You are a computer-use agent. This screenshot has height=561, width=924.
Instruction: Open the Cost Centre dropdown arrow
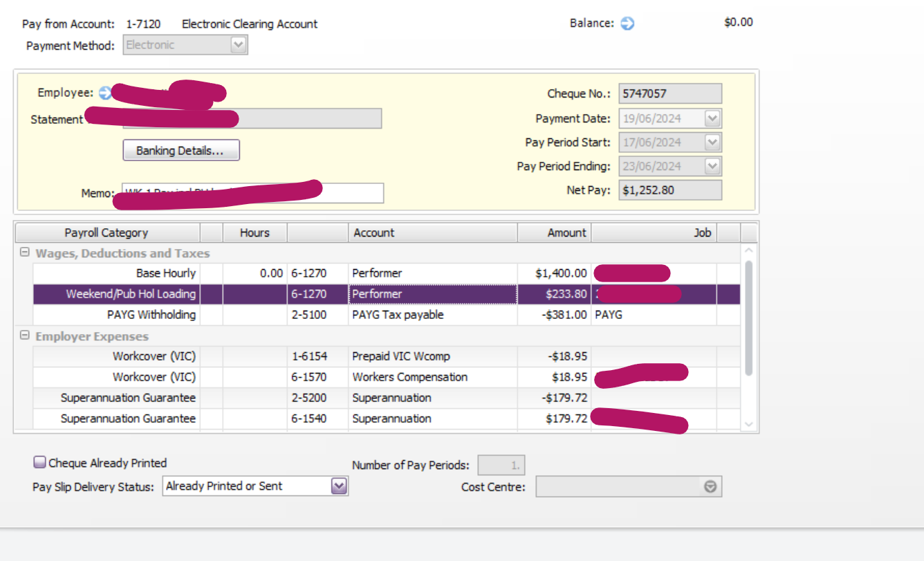pyautogui.click(x=710, y=487)
